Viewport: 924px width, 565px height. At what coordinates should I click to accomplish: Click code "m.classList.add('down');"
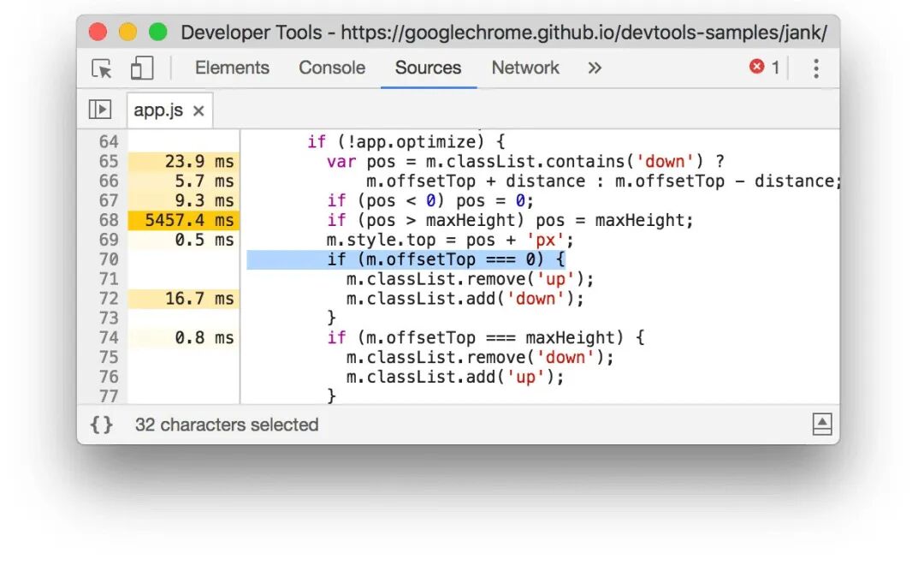coord(465,299)
